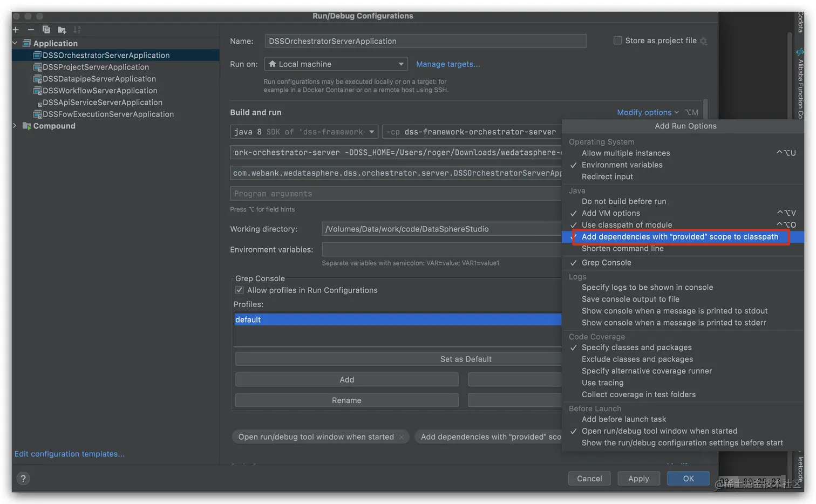The width and height of the screenshot is (816, 504).
Task: Open Modify options dropdown
Action: (x=648, y=112)
